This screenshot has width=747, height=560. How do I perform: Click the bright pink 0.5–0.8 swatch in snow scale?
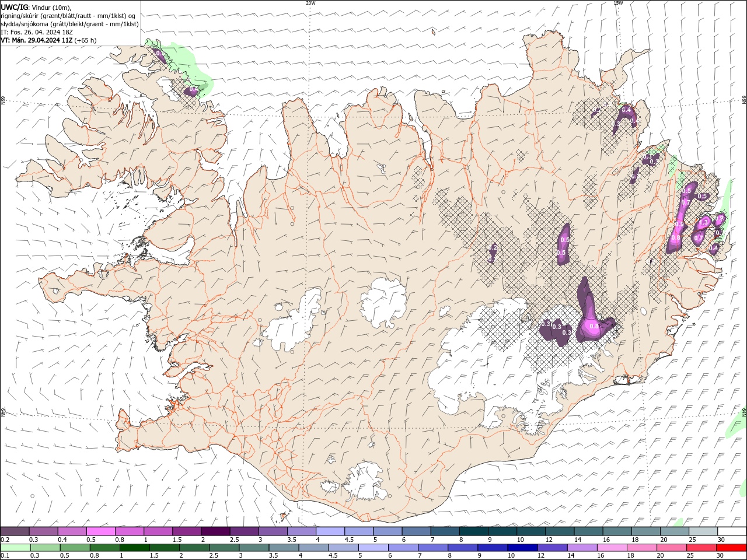point(100,531)
